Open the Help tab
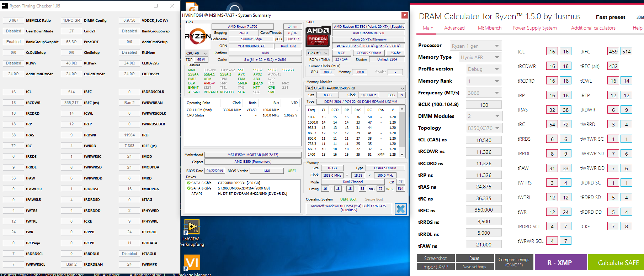The height and width of the screenshot is (276, 644). 637,28
